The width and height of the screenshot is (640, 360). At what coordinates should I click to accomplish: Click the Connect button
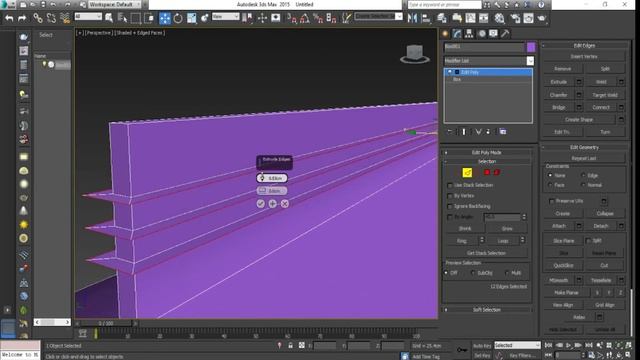[601, 107]
